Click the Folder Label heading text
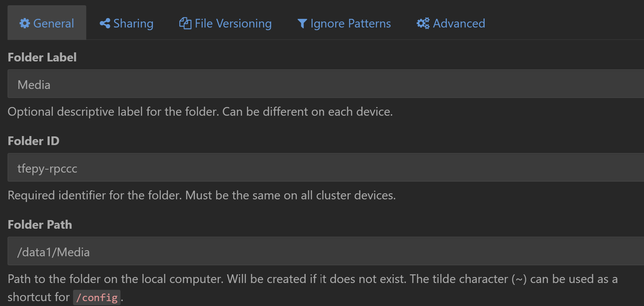The width and height of the screenshot is (644, 306). click(42, 57)
